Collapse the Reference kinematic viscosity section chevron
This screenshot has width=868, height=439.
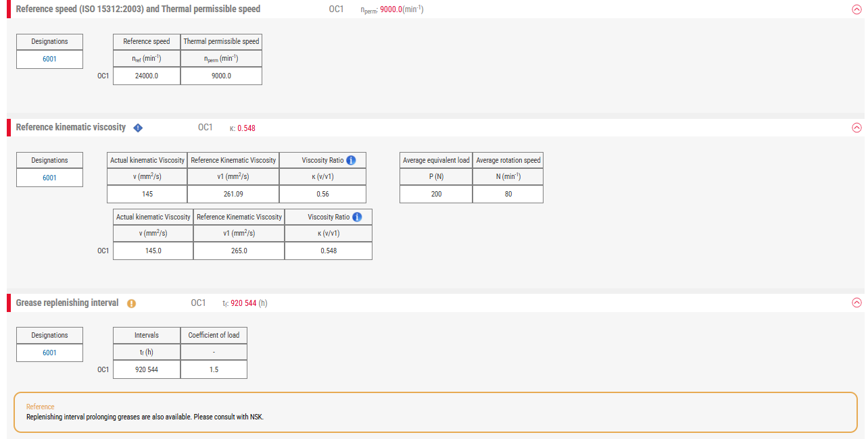click(857, 127)
